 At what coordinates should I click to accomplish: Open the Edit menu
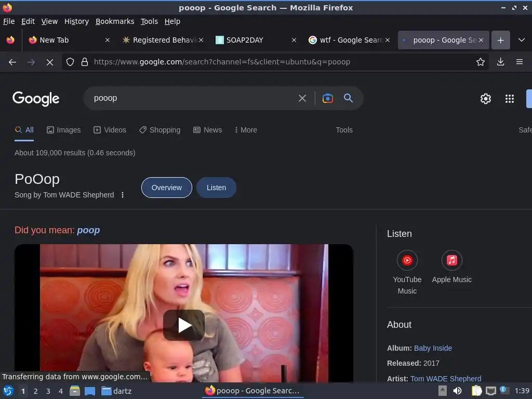point(28,21)
